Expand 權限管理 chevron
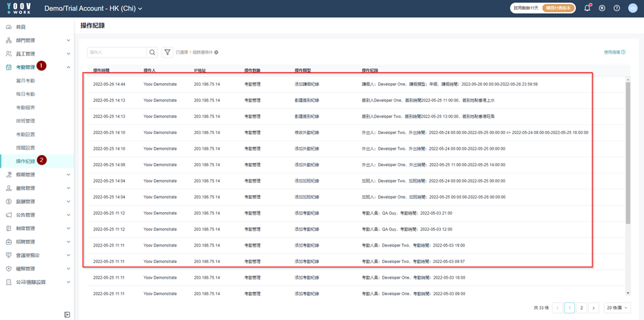Screen dimensions: 644x320 (69, 268)
